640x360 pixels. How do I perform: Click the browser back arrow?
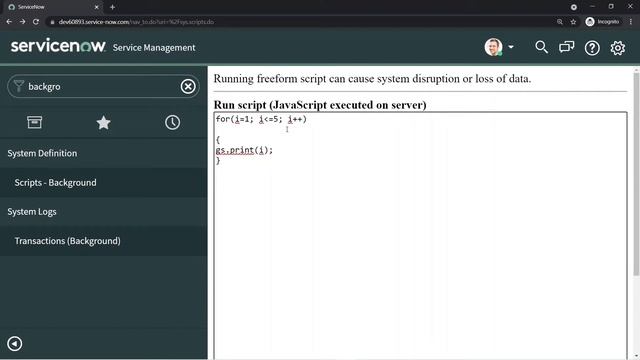[x=9, y=22]
